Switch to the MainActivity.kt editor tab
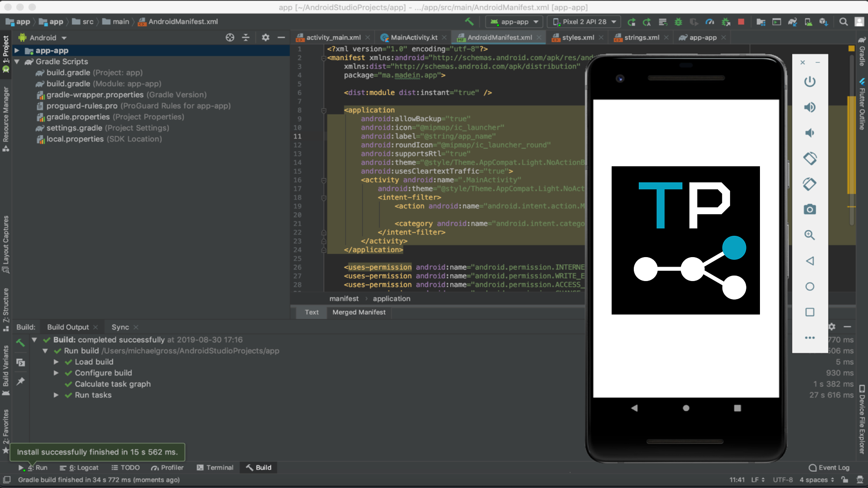Image resolution: width=868 pixels, height=488 pixels. point(413,38)
